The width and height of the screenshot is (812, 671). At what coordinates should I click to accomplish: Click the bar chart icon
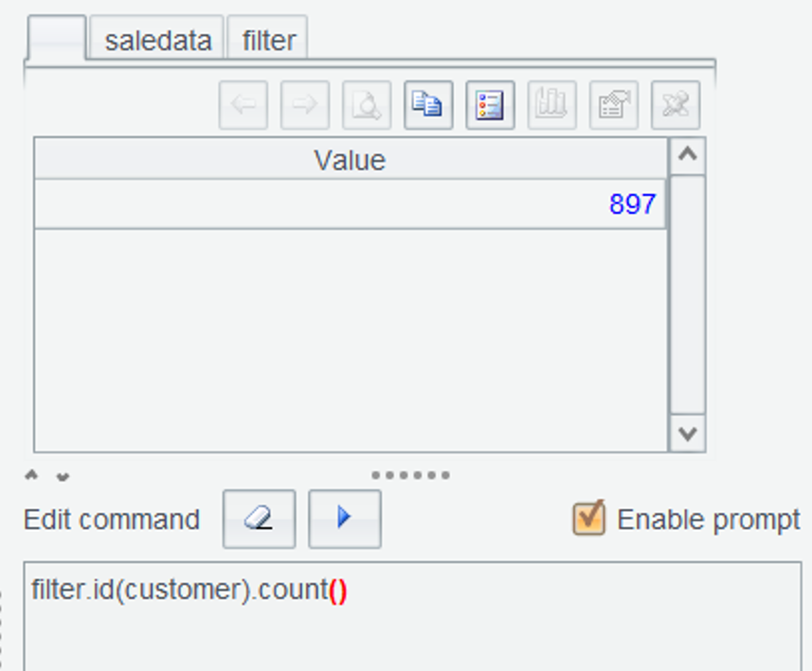[551, 104]
